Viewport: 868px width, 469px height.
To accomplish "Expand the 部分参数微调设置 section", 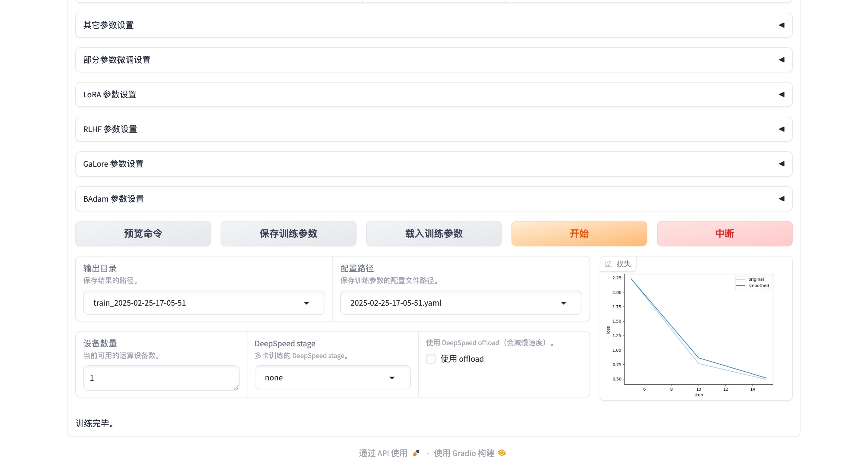I will [x=433, y=60].
